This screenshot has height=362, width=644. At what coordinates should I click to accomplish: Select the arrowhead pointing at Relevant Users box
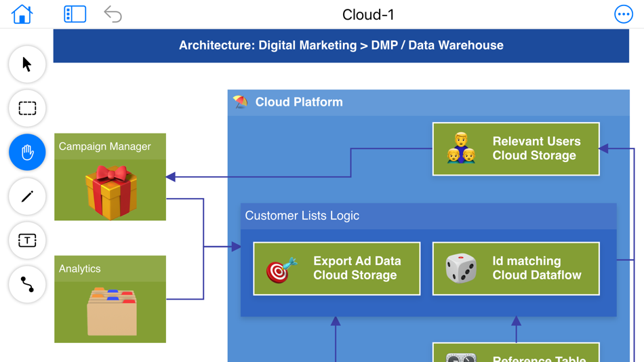[x=604, y=148]
